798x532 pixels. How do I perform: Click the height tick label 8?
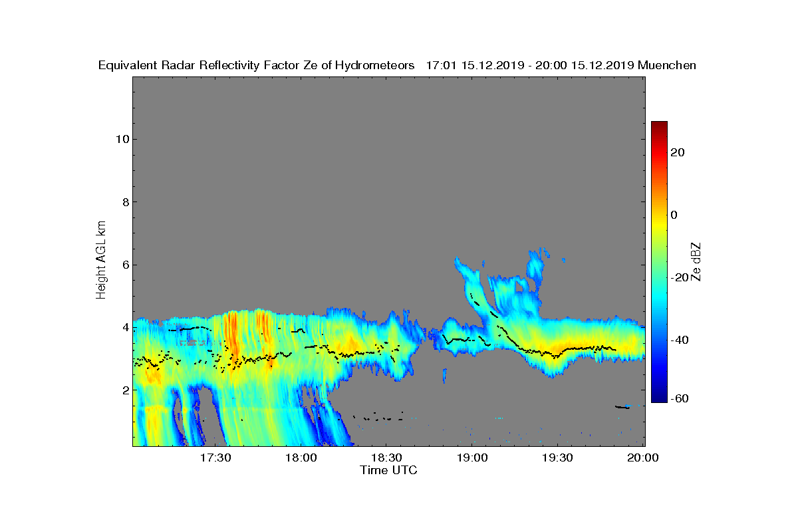tap(124, 202)
